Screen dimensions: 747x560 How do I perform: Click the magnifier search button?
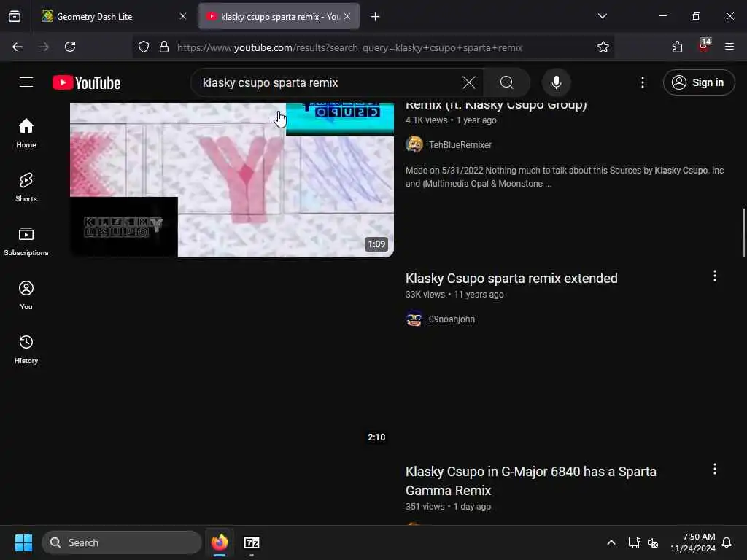pyautogui.click(x=507, y=82)
